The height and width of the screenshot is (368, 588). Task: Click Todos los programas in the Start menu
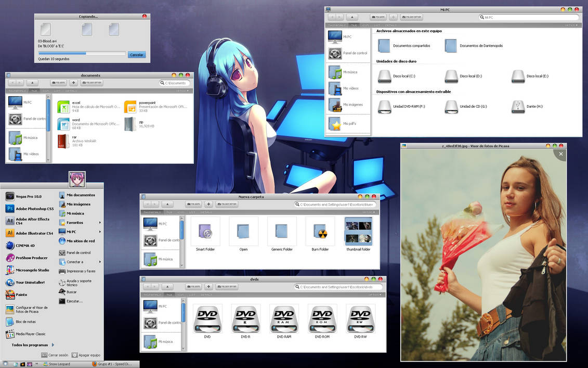point(29,345)
